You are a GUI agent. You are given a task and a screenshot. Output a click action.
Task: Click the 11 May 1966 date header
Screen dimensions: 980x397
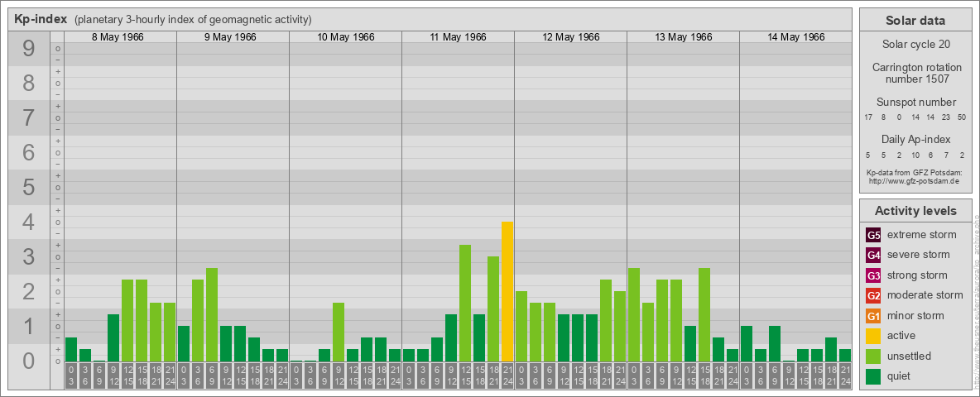pyautogui.click(x=458, y=37)
